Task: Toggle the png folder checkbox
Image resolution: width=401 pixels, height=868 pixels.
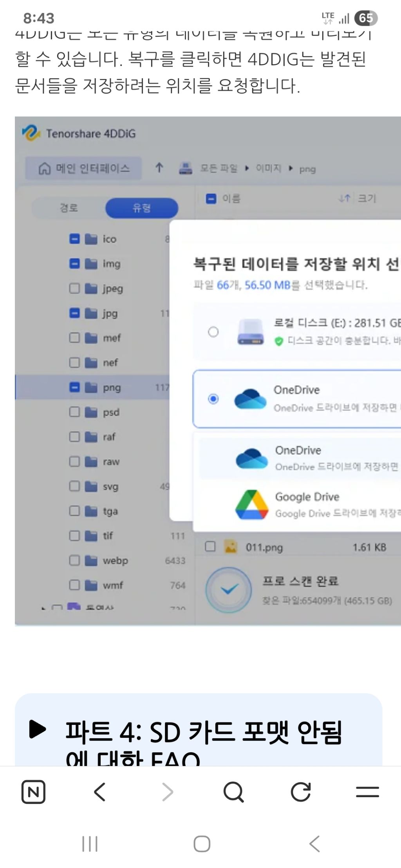Action: coord(74,387)
